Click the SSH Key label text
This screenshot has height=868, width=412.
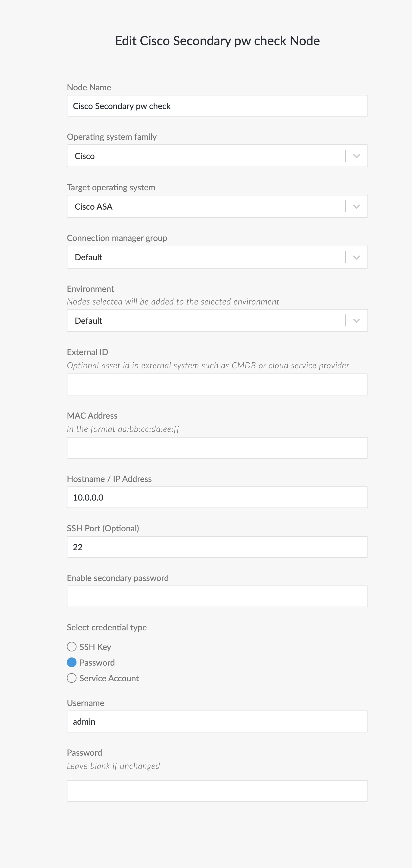95,647
